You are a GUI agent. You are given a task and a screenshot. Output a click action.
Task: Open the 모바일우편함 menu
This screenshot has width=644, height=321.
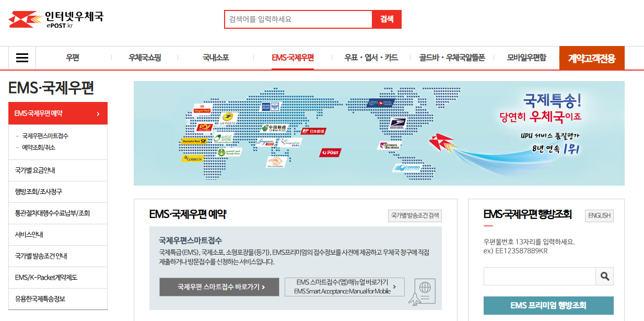click(526, 58)
